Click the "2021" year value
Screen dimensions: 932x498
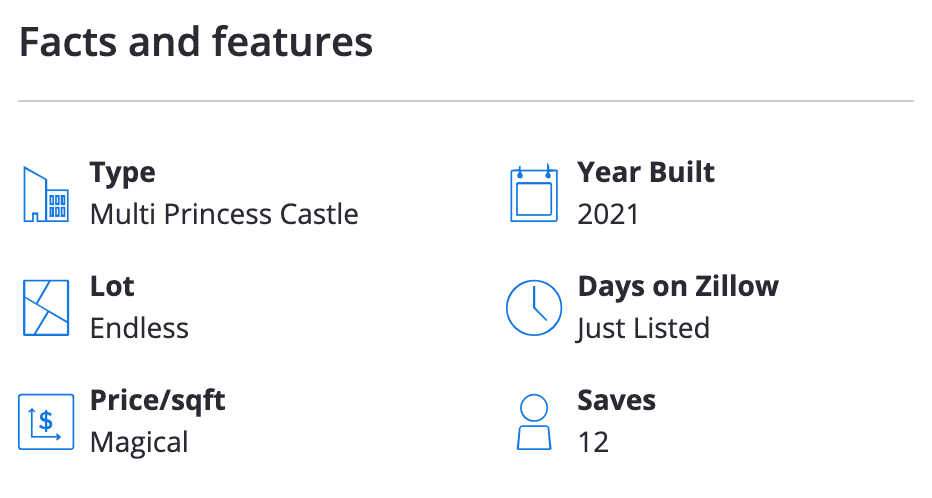pos(607,214)
